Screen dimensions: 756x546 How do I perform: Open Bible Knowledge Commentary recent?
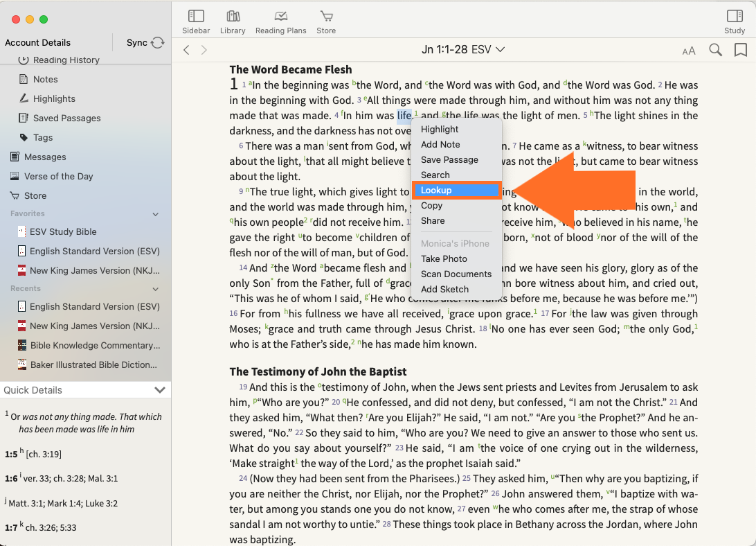(95, 345)
